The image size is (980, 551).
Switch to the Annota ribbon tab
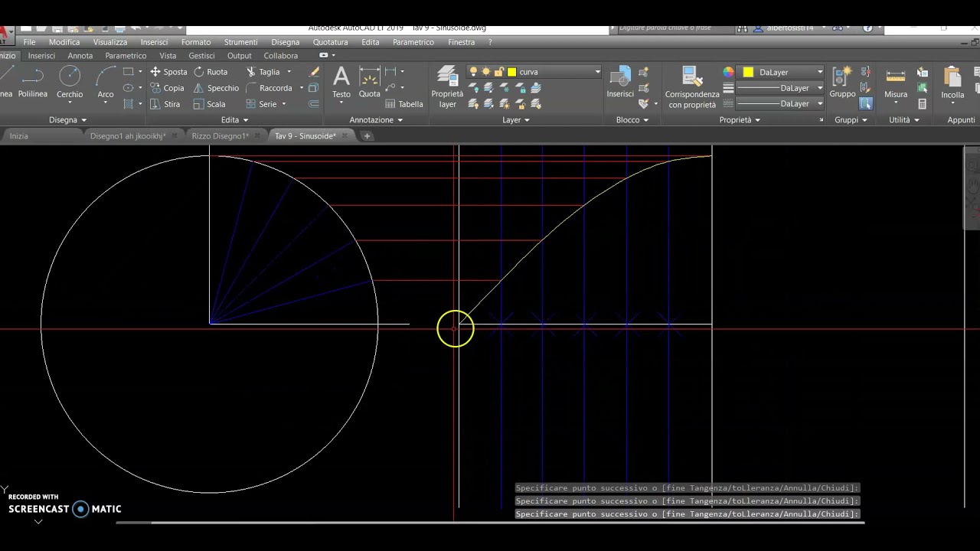[80, 56]
